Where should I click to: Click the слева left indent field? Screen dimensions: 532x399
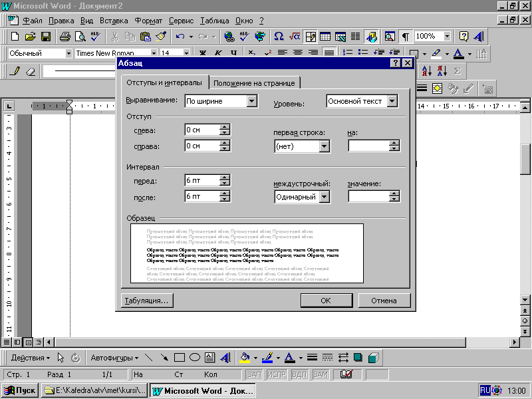pyautogui.click(x=202, y=130)
